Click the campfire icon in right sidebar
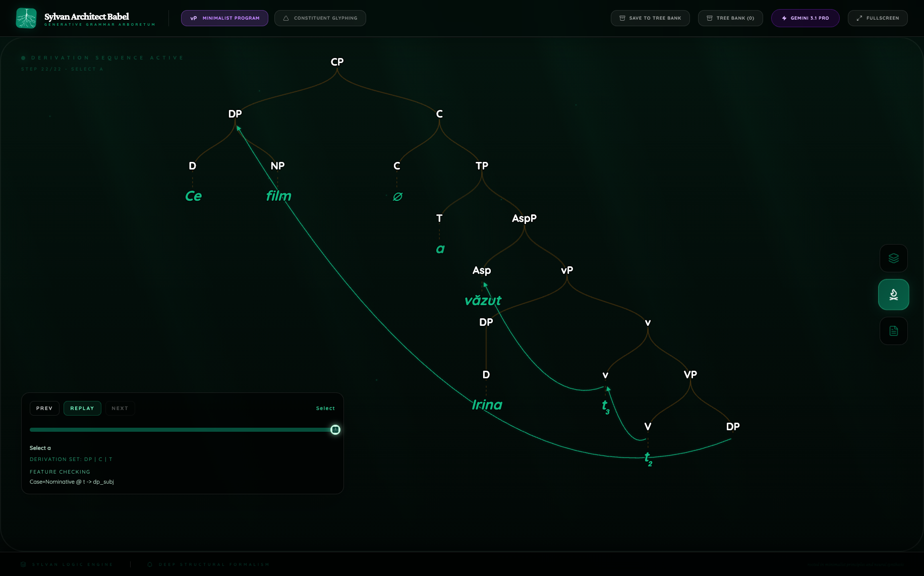 893,295
